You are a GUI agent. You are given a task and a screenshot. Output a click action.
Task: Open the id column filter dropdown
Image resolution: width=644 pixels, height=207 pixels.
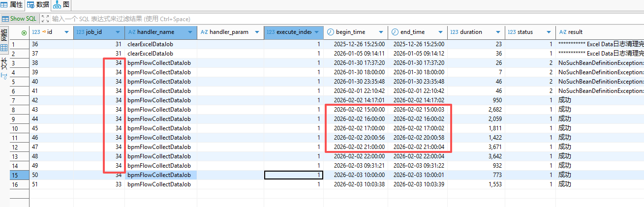(66, 32)
